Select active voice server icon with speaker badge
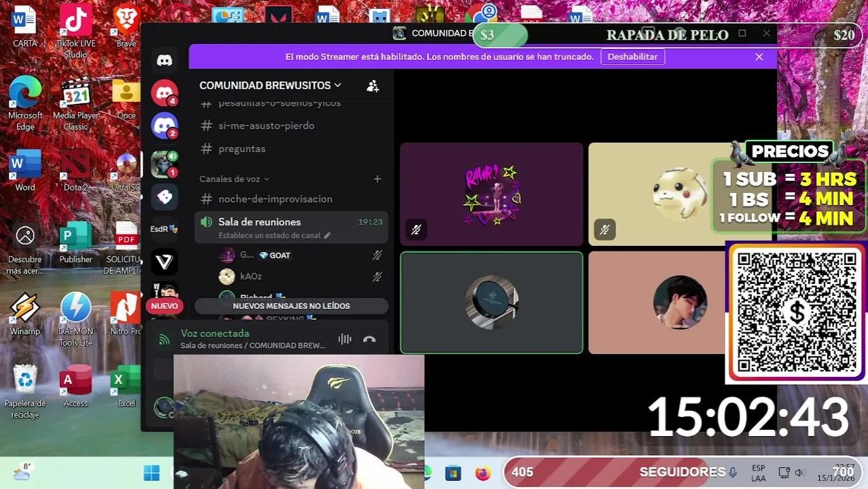Screen dimensions: 868x489 164,164
